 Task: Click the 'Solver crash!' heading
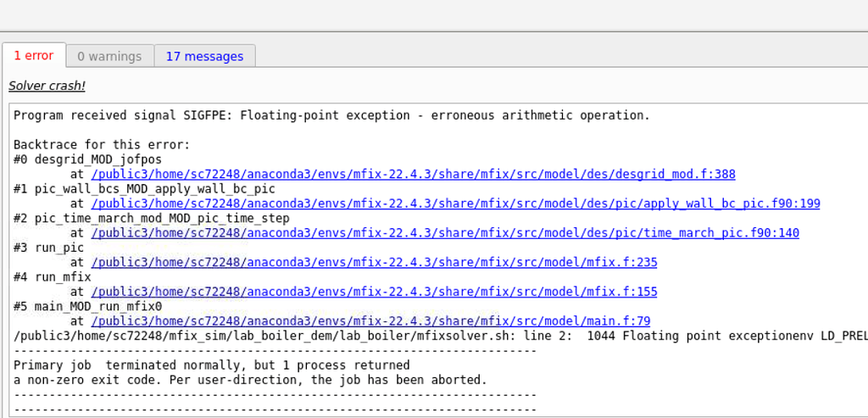pyautogui.click(x=47, y=86)
